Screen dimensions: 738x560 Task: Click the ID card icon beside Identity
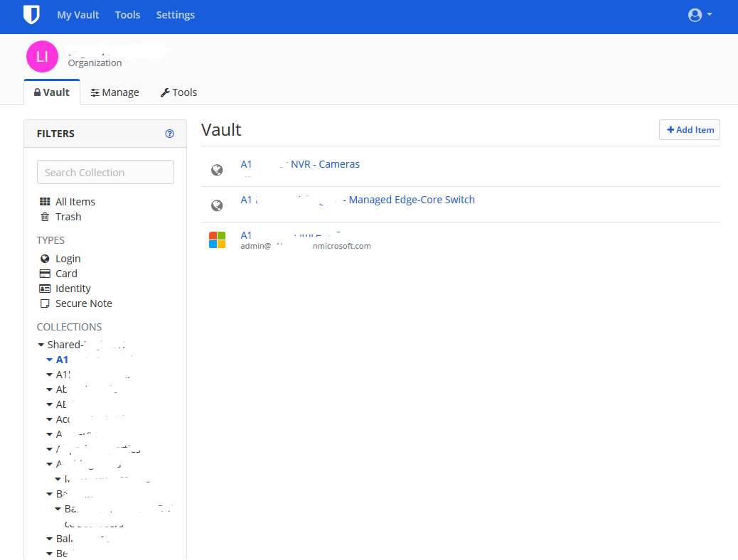point(45,289)
